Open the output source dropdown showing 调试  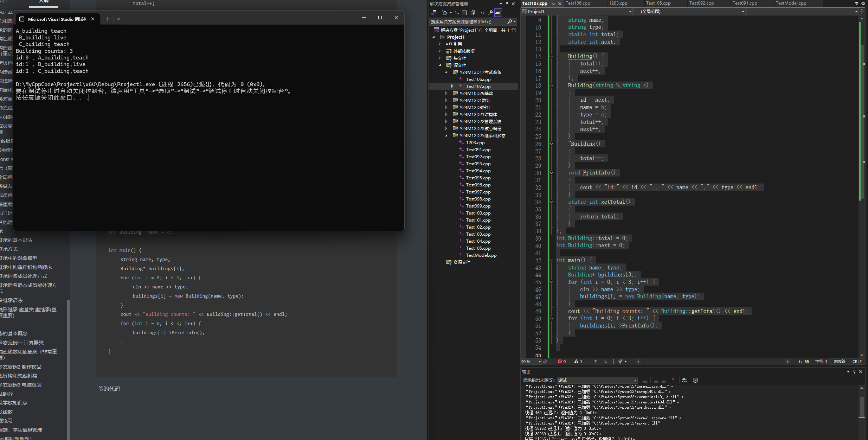click(x=597, y=380)
